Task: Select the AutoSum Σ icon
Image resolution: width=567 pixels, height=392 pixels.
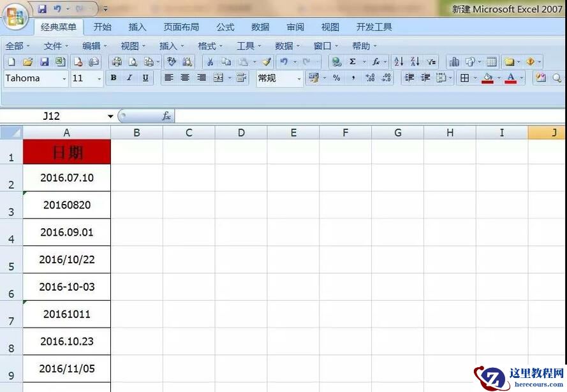Action: pos(353,61)
